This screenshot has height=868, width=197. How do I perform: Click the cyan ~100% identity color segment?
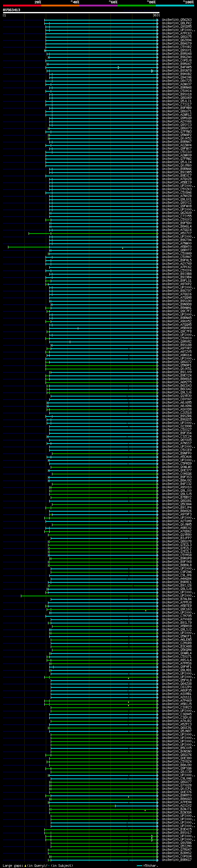tap(175, 6)
